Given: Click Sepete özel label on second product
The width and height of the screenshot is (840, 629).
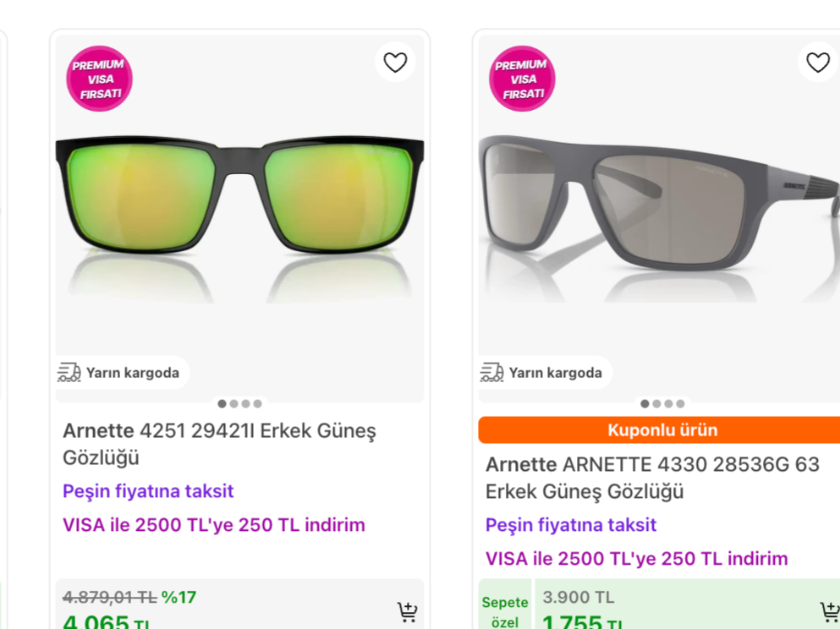Looking at the screenshot, I should click(x=505, y=612).
